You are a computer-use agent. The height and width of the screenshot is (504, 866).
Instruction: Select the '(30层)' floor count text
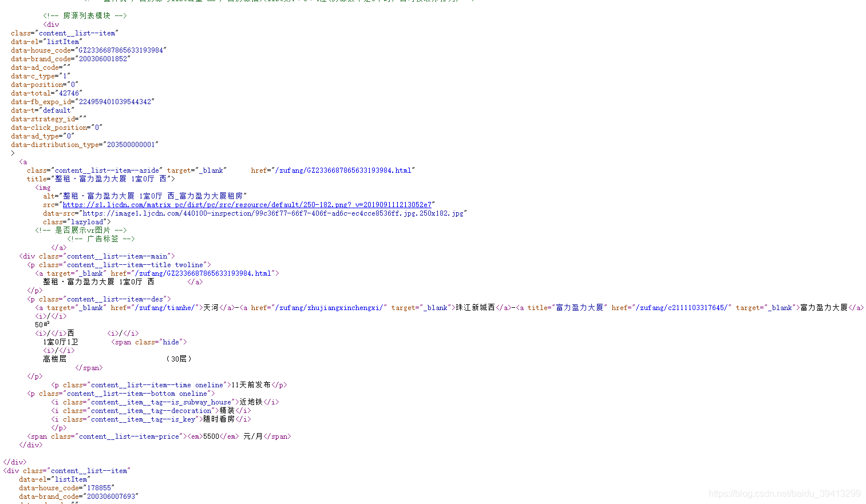179,359
